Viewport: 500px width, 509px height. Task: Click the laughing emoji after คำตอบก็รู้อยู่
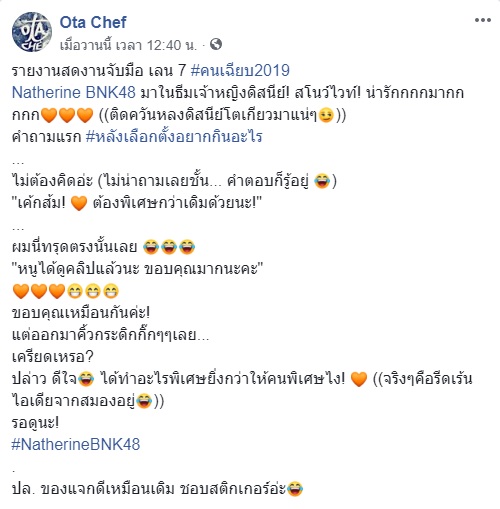[x=322, y=181]
